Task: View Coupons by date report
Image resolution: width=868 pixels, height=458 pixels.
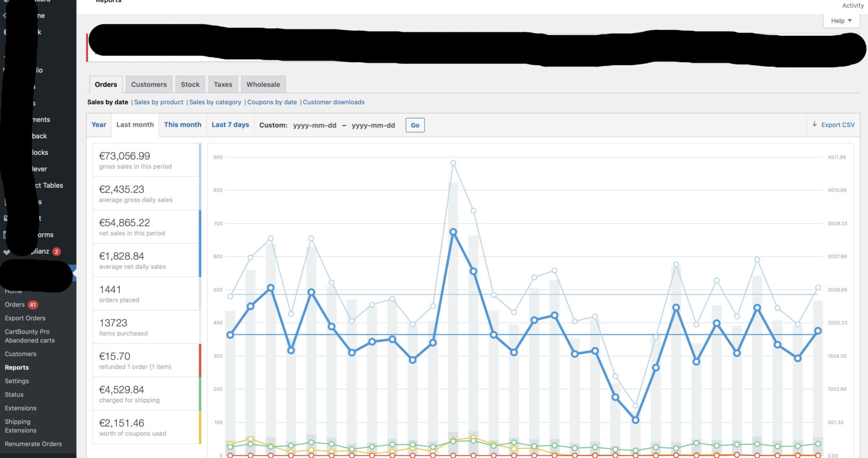Action: coord(272,102)
